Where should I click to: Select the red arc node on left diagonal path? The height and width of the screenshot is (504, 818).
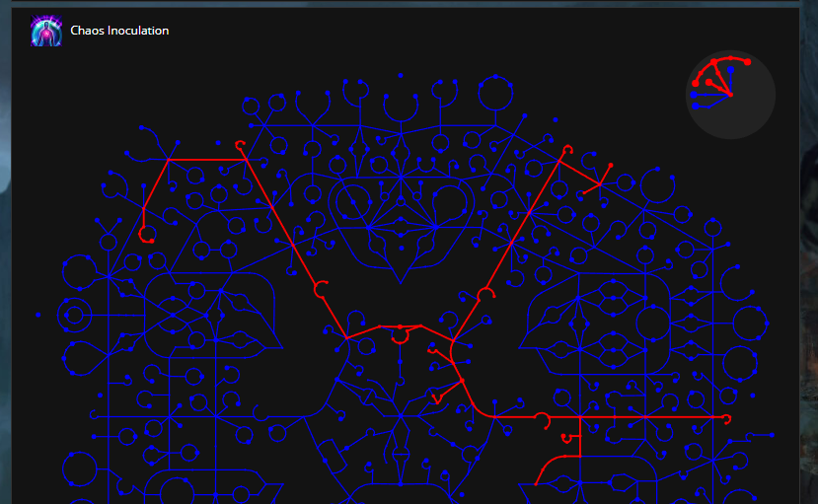point(321,289)
